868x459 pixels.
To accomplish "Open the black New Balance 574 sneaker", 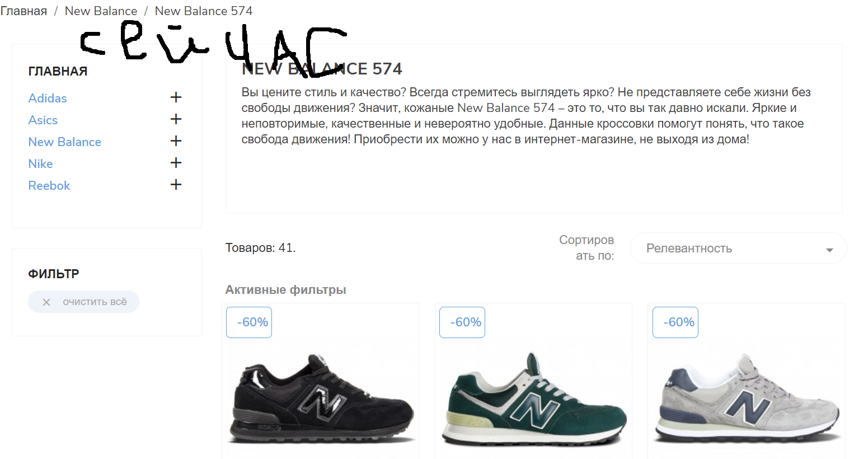I will [x=322, y=399].
